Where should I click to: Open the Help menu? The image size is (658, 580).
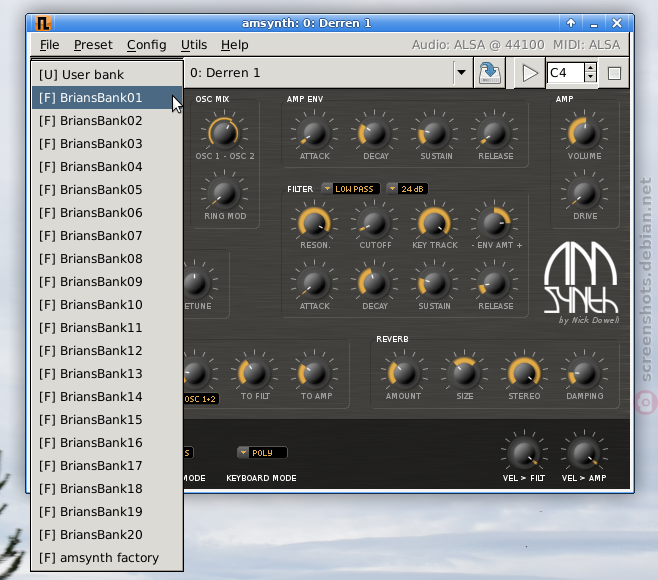click(235, 44)
